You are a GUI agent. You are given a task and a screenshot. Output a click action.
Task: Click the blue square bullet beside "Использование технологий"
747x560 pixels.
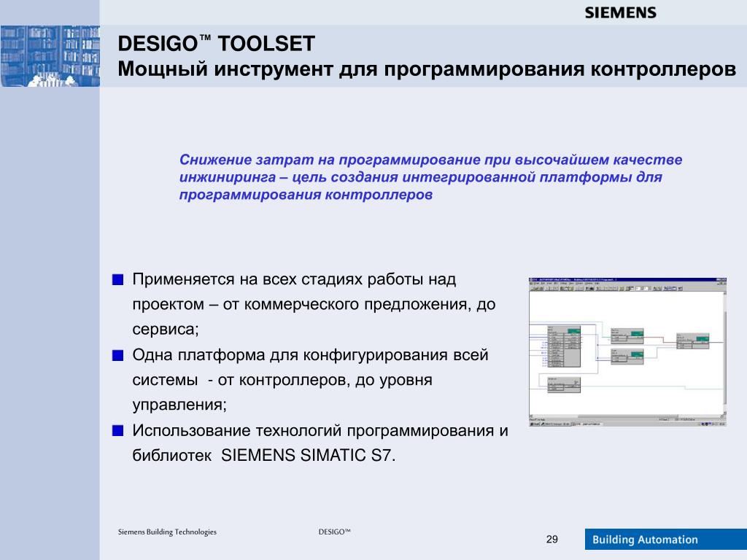coord(117,431)
